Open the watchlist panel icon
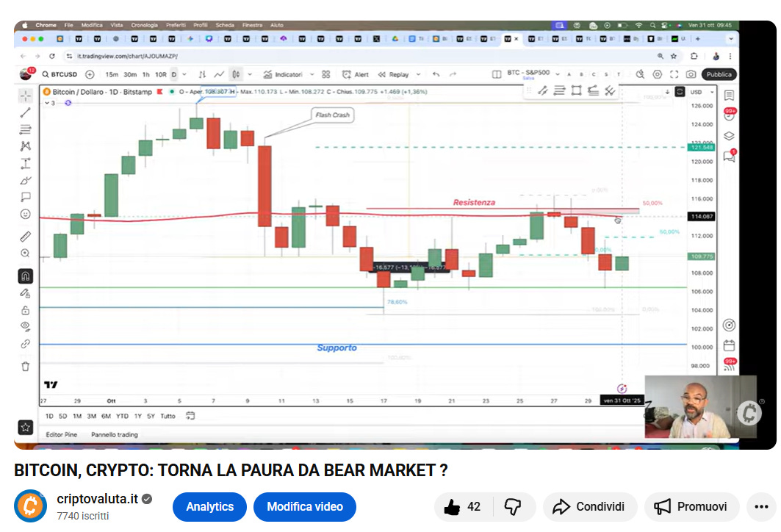Viewport: 781px width, 532px height. 729,95
